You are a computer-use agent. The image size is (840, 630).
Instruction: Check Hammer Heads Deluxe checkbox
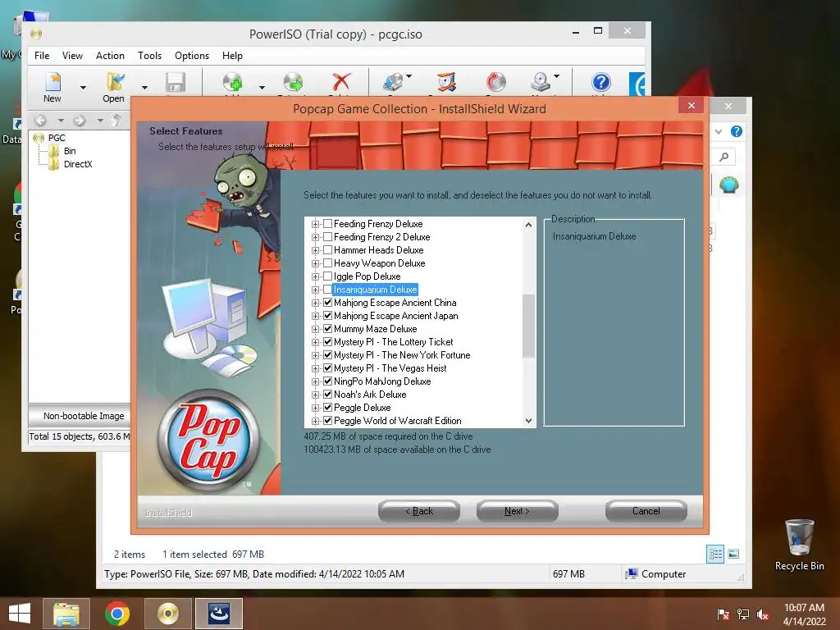[x=328, y=249]
